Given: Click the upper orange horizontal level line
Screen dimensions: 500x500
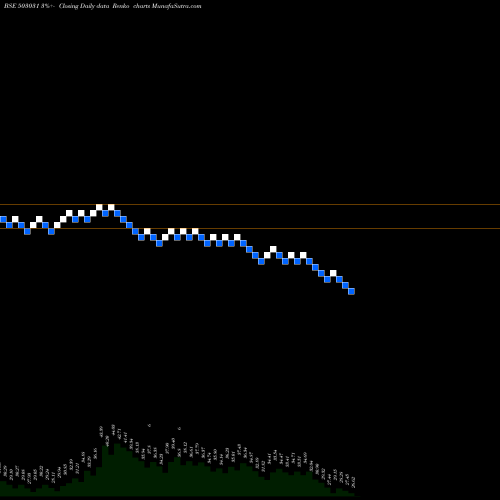Looking at the screenshot, I should pyautogui.click(x=250, y=204).
